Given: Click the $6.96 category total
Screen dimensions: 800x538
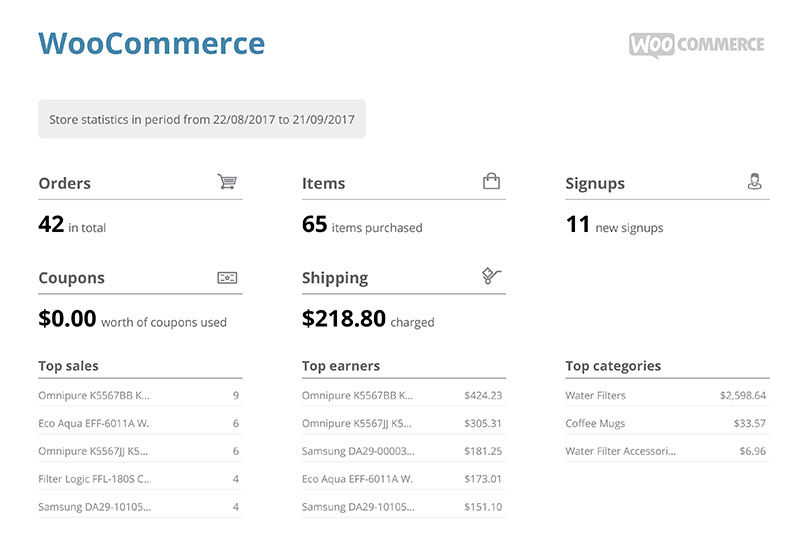Looking at the screenshot, I should point(753,451).
